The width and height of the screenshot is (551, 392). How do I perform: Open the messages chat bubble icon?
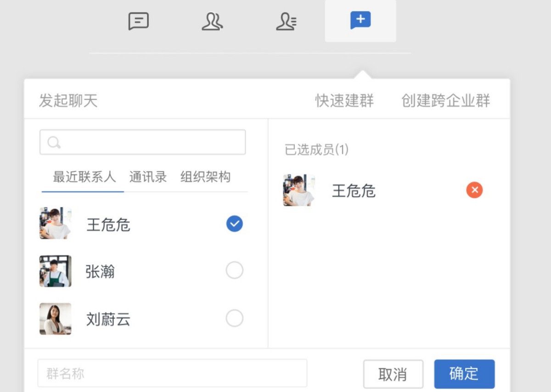(x=138, y=21)
